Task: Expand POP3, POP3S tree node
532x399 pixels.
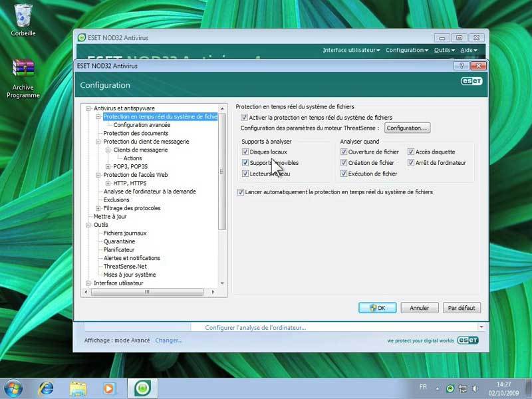Action: [108, 166]
